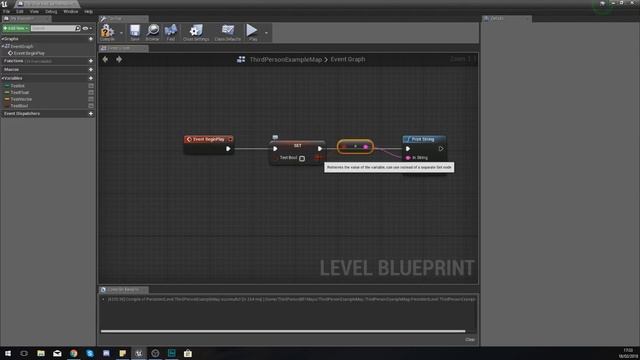
Task: Collapse the EventGraph tree node
Action: coord(3,46)
